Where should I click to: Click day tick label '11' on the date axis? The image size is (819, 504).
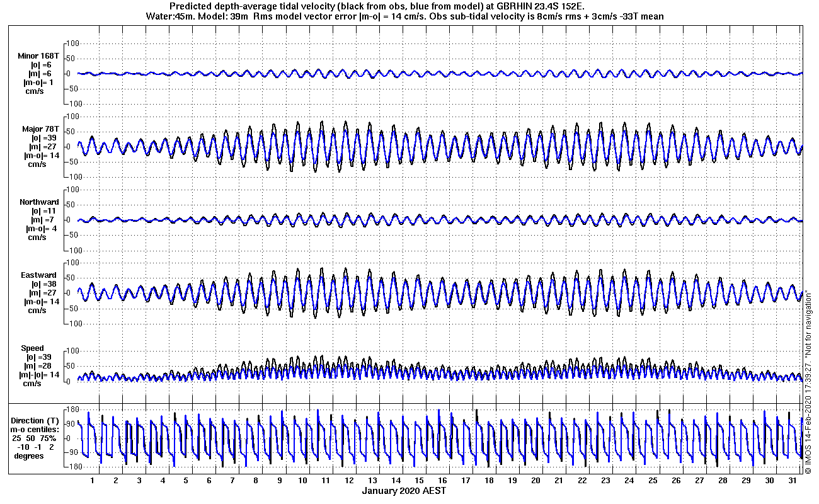pyautogui.click(x=325, y=480)
